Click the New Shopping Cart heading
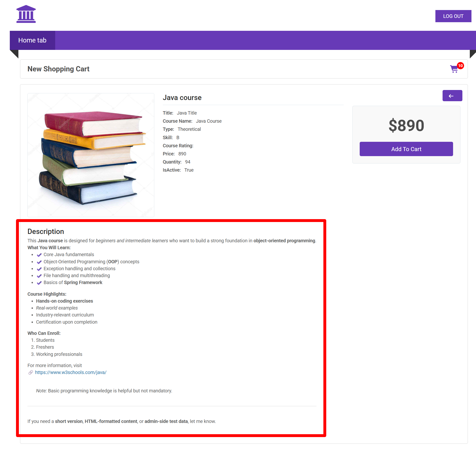Screen dimensions: 476x449 point(59,69)
